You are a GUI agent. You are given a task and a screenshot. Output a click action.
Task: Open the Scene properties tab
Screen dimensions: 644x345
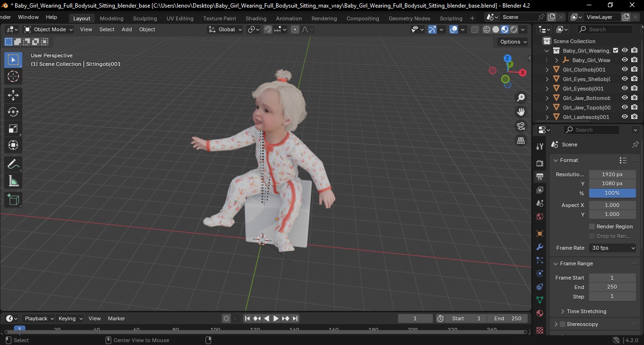(x=539, y=203)
